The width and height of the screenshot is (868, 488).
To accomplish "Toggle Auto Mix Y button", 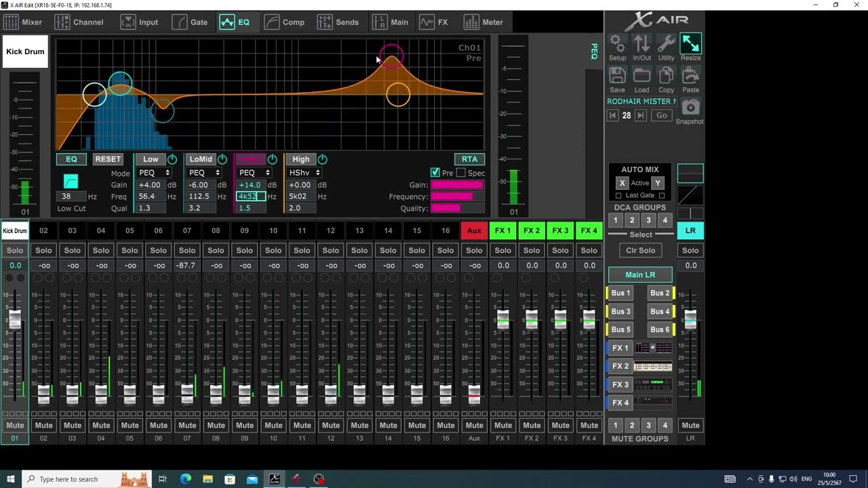I will (657, 183).
